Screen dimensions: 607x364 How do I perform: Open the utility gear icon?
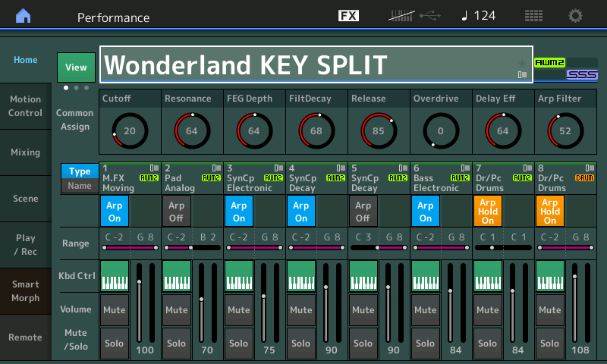click(x=576, y=16)
